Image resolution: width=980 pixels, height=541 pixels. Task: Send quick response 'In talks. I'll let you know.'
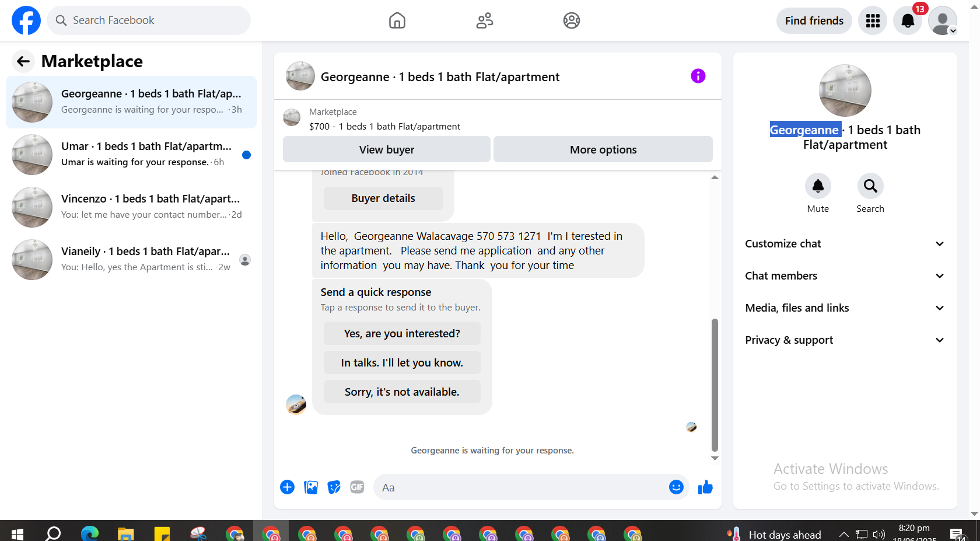402,363
